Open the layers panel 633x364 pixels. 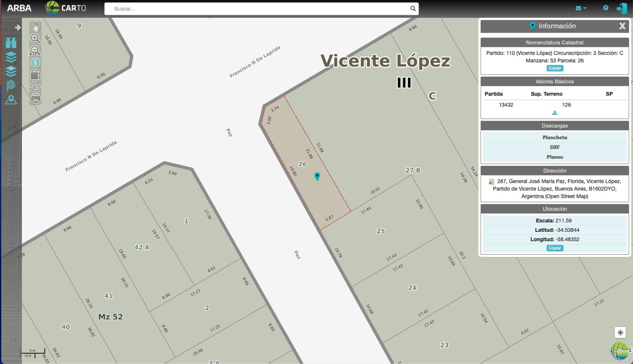tap(11, 57)
